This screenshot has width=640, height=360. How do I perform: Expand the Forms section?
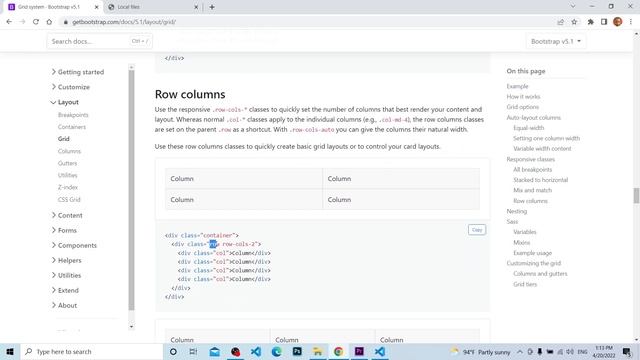[64, 230]
